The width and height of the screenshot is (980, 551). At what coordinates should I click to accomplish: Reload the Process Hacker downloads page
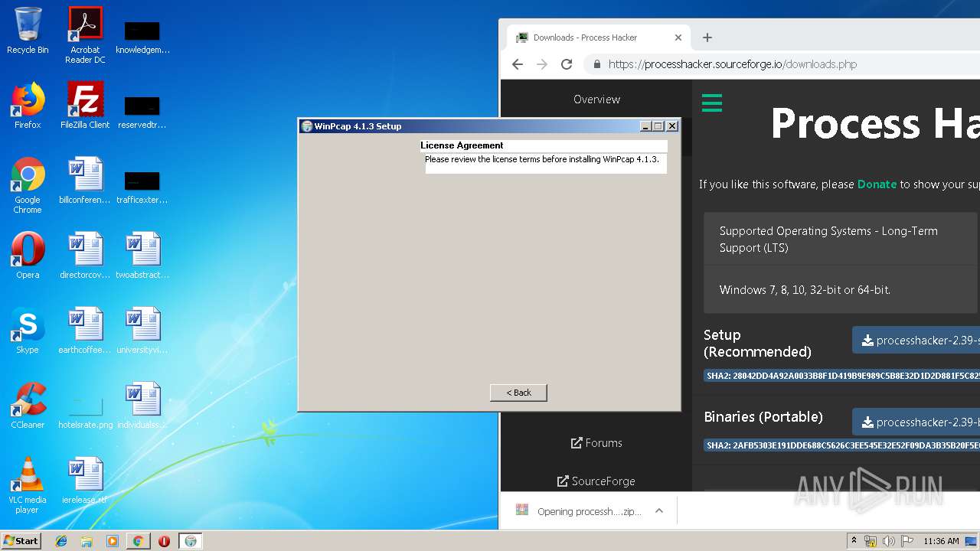coord(567,64)
